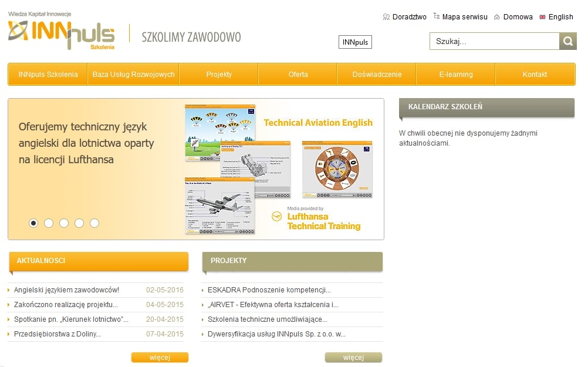Open project AIRVET - Efektywna oferta kształcenia
588x367 pixels.
point(273,304)
